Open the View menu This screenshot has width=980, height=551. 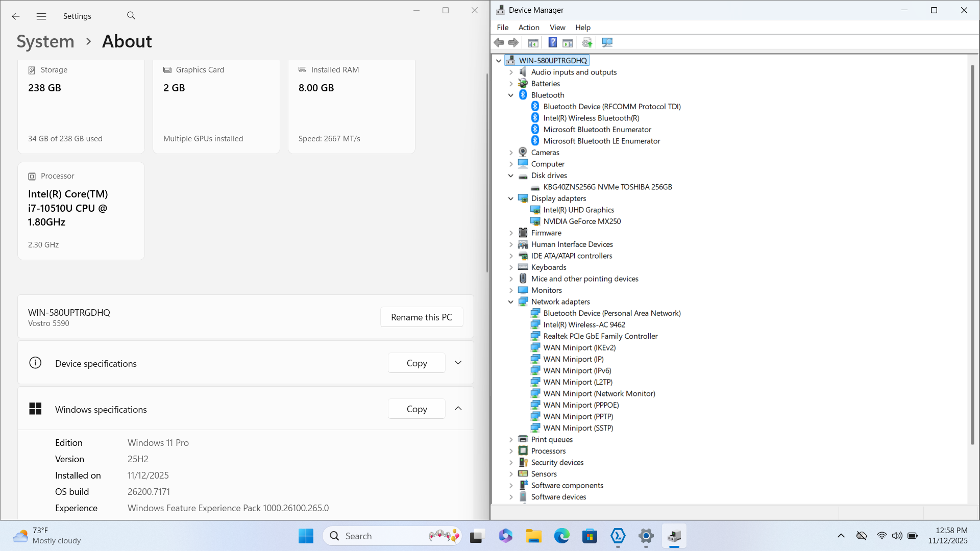pyautogui.click(x=557, y=28)
